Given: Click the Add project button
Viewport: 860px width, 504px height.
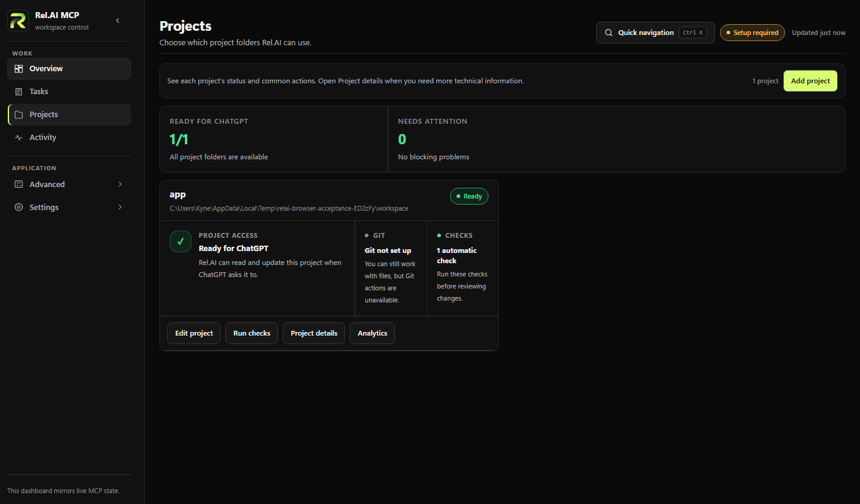Looking at the screenshot, I should 810,81.
